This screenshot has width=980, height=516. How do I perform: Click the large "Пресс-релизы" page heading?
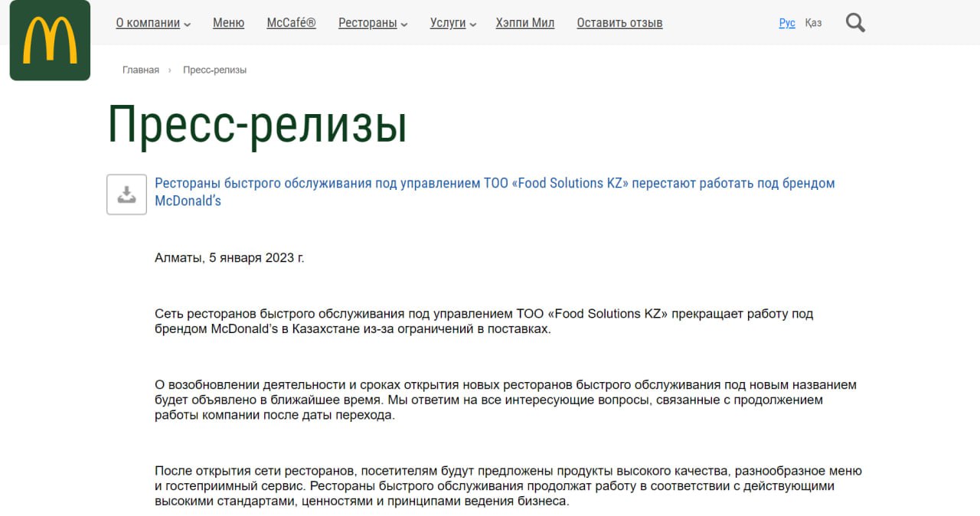point(256,124)
